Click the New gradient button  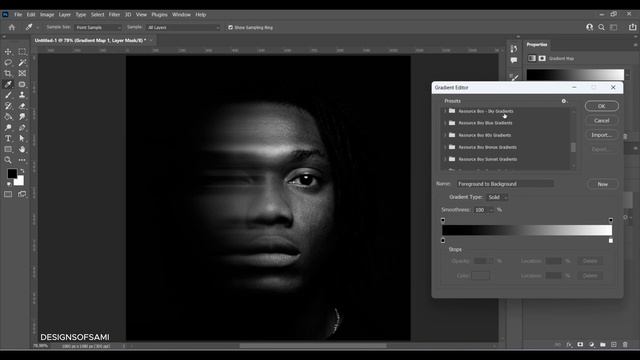pos(602,184)
